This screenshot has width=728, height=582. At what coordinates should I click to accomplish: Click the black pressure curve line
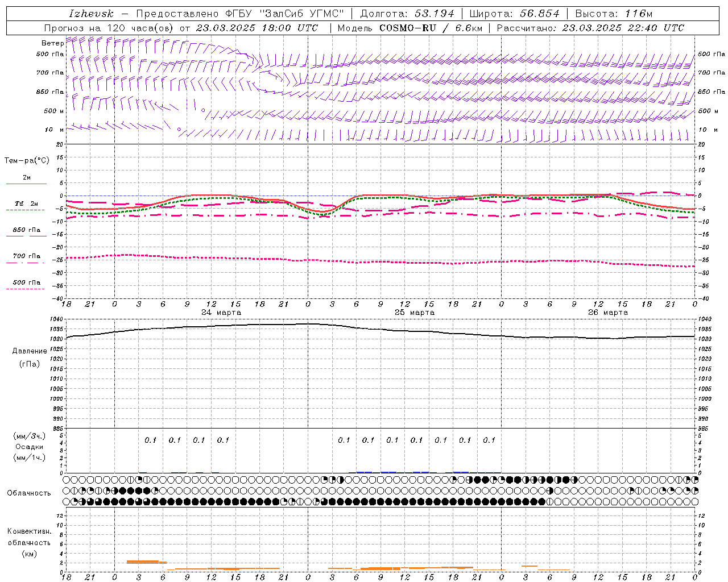(380, 330)
